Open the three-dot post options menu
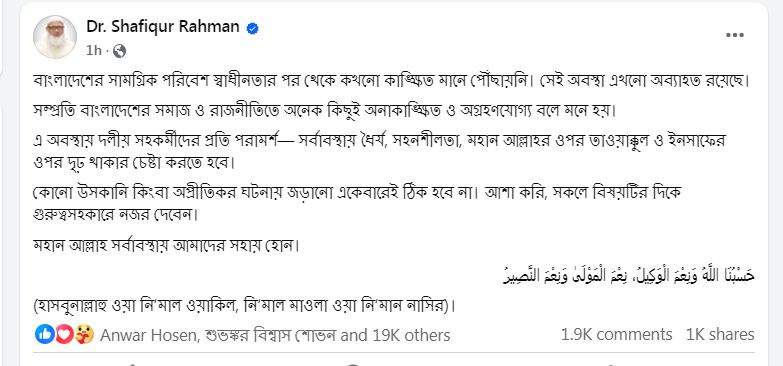This screenshot has height=366, width=783. (x=735, y=35)
